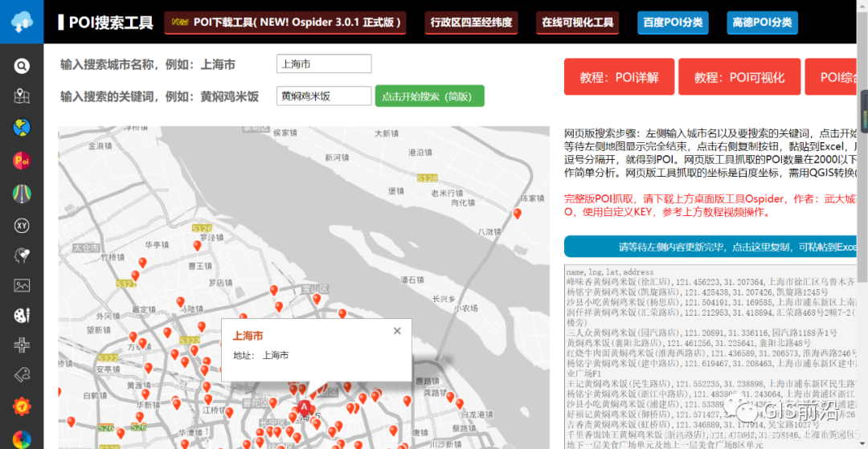868x449 pixels.
Task: Click the name,lng,lat,address header line
Action: click(611, 272)
